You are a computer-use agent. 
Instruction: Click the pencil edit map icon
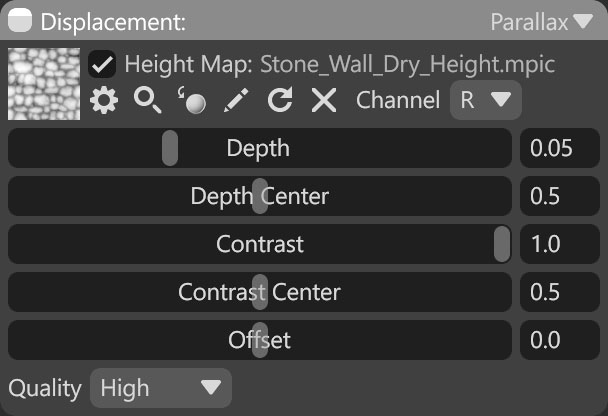pos(236,100)
